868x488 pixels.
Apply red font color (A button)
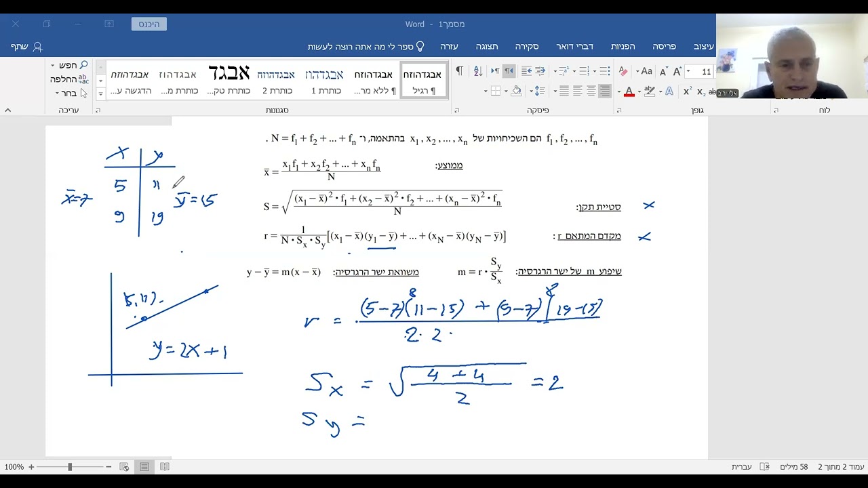point(629,91)
